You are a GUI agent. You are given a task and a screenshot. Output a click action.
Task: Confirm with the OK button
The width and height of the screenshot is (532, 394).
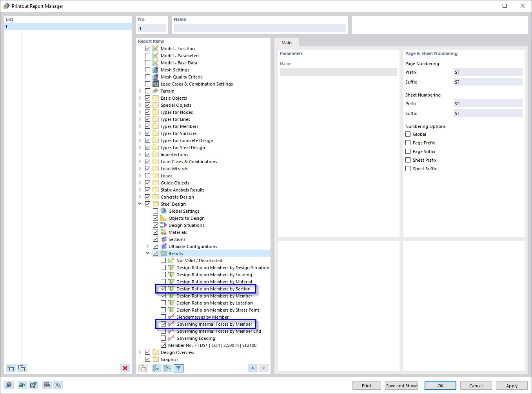(440, 386)
